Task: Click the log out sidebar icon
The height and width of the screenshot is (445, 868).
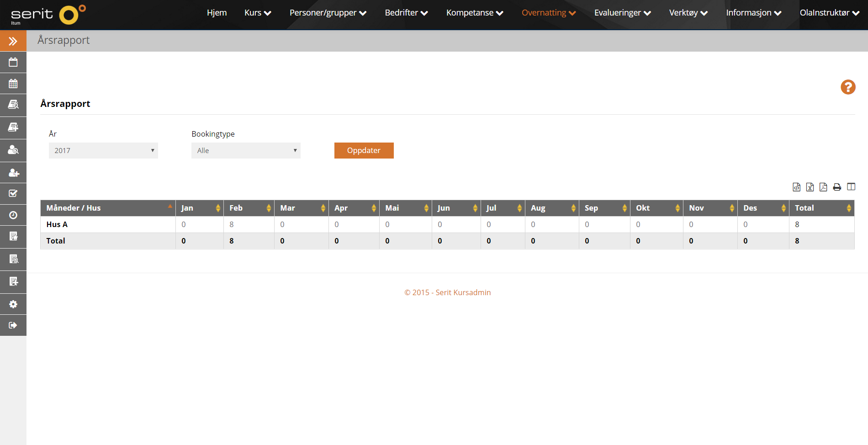Action: 13,325
